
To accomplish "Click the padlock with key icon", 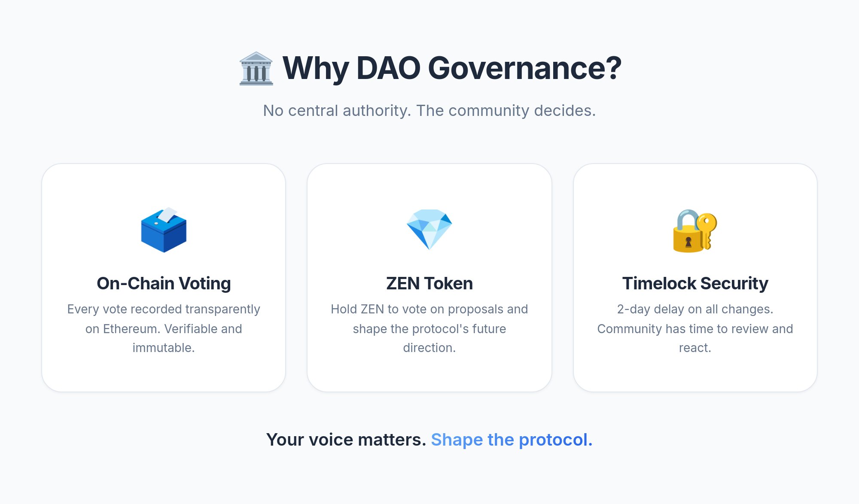I will [695, 231].
